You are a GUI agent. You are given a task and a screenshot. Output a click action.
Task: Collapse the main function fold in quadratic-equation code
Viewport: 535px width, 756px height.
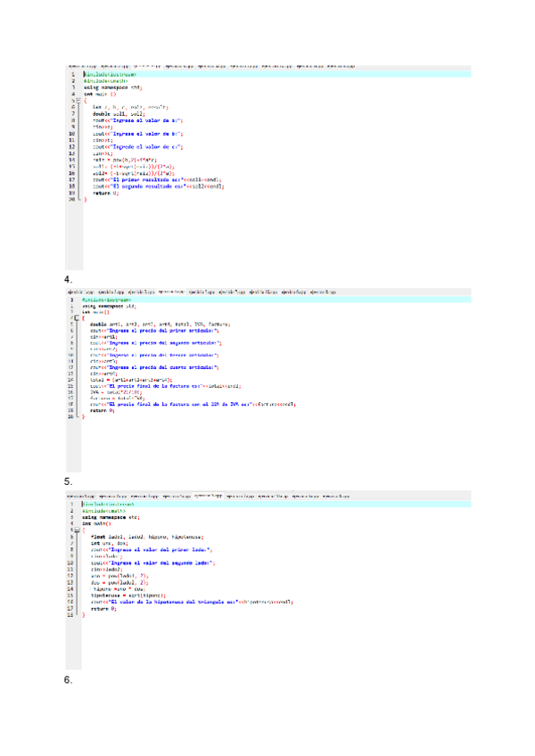78,100
